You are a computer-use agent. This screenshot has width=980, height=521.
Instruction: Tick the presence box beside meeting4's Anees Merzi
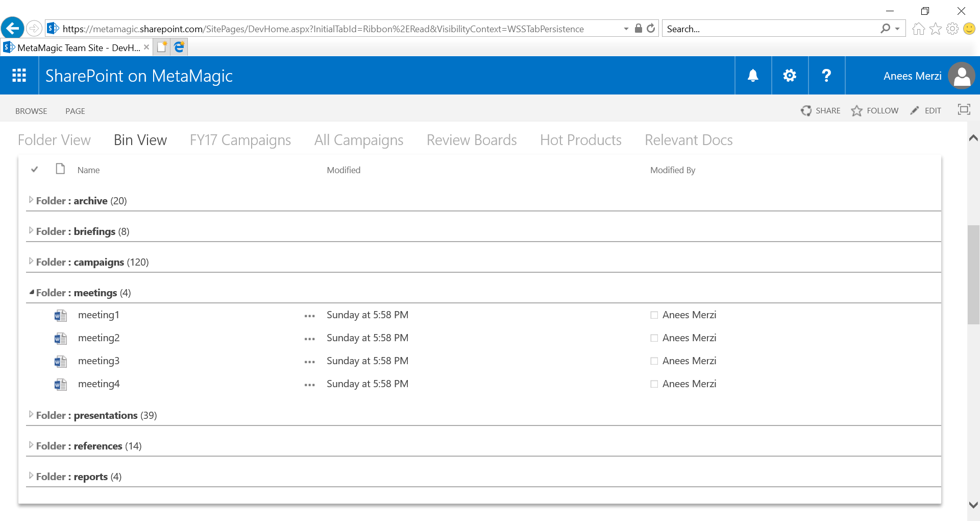(654, 384)
